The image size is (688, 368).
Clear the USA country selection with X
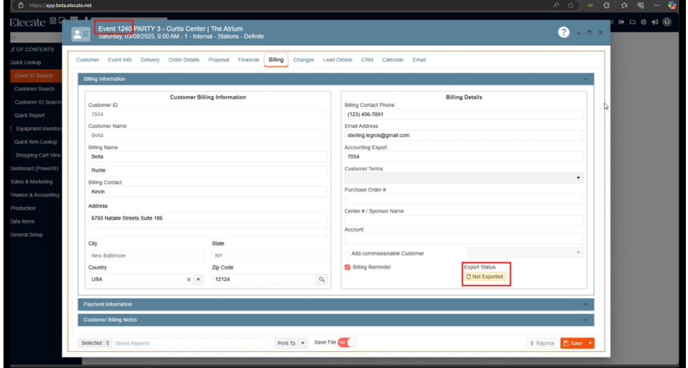189,279
